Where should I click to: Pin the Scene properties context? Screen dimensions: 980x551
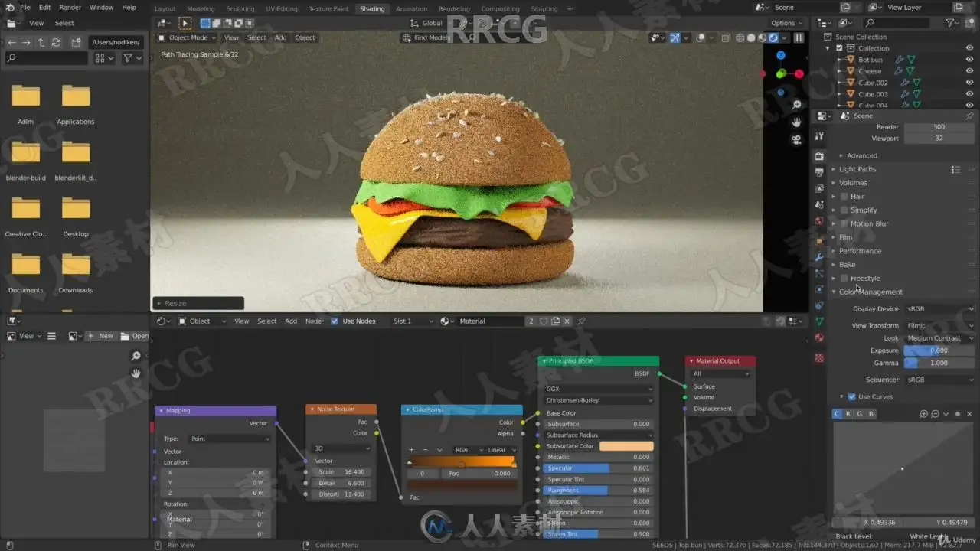[x=970, y=116]
